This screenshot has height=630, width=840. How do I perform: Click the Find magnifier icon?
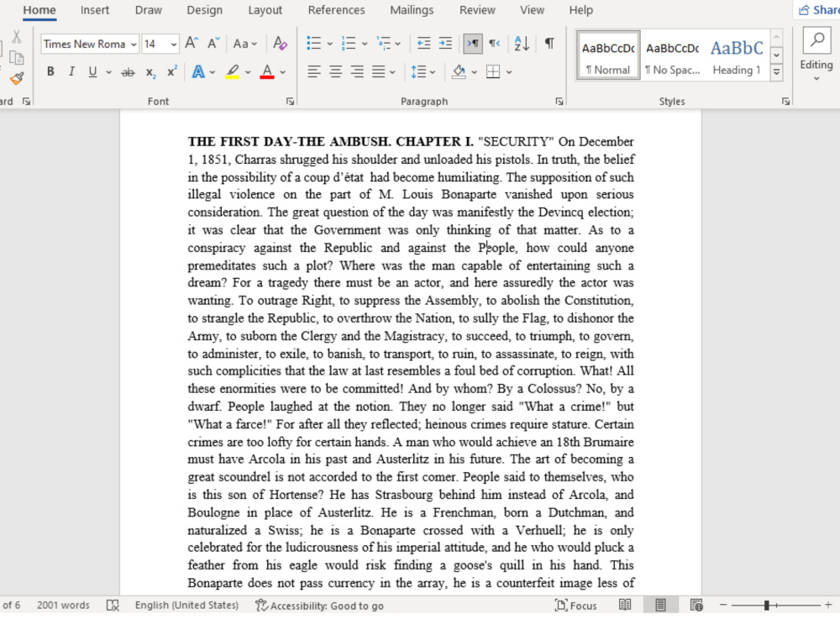[817, 40]
